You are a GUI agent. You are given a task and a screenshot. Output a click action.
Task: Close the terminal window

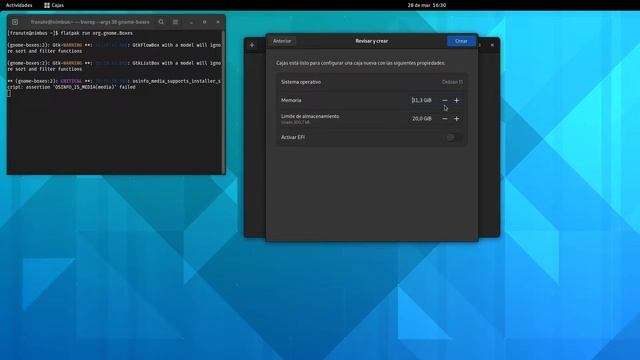(x=218, y=22)
